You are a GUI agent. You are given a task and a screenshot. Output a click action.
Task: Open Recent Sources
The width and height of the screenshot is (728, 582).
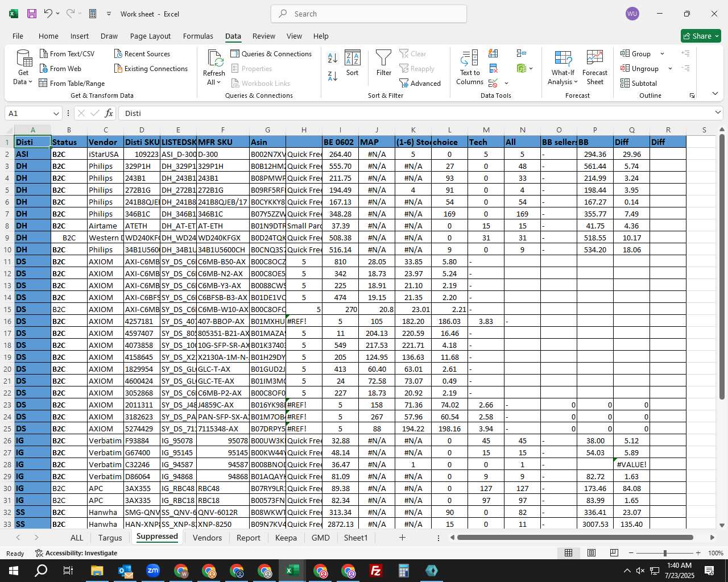click(142, 53)
